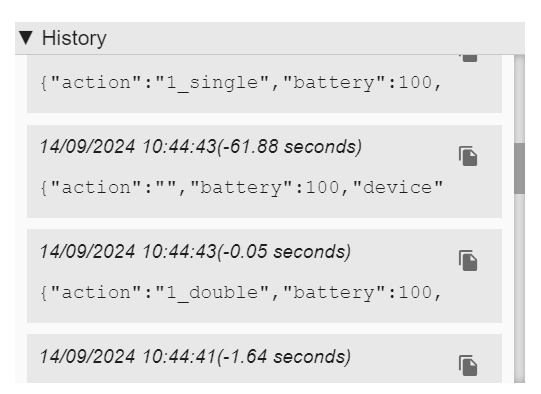This screenshot has height=394, width=541.
Task: Click the payload containing "action":"1_single"
Action: (x=241, y=83)
